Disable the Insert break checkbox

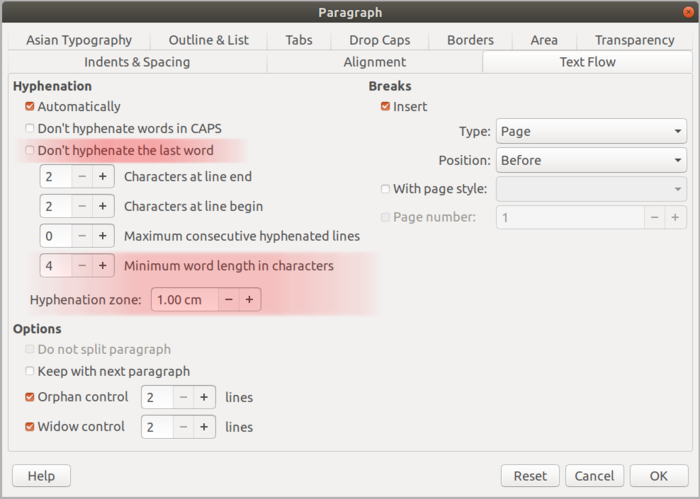[x=386, y=107]
